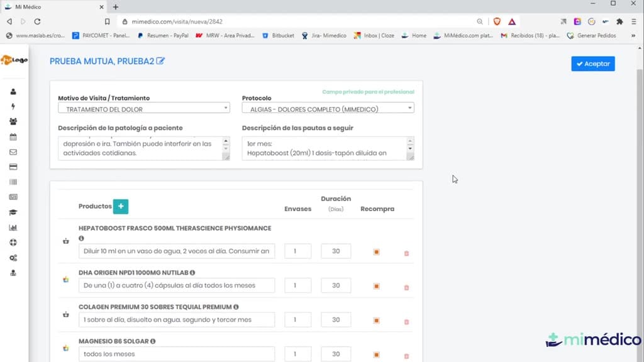Switch to the Mi Médico browser tab
This screenshot has height=362, width=644.
[x=53, y=7]
